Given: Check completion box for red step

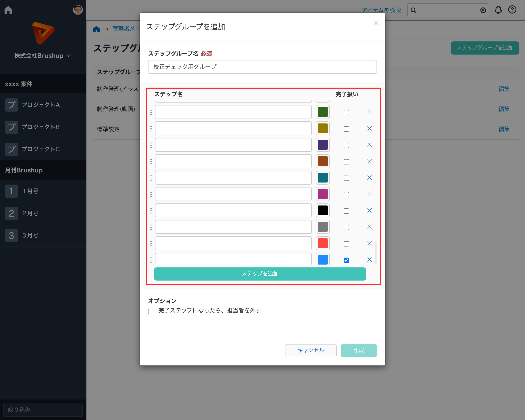Looking at the screenshot, I should pyautogui.click(x=346, y=244).
